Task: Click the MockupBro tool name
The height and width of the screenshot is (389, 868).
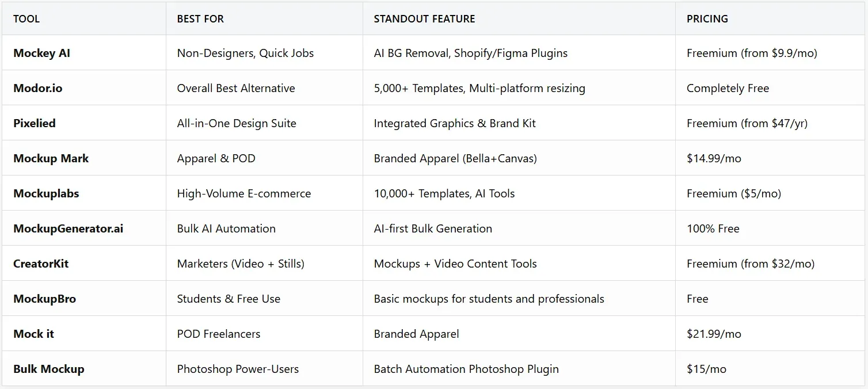Action: [44, 299]
